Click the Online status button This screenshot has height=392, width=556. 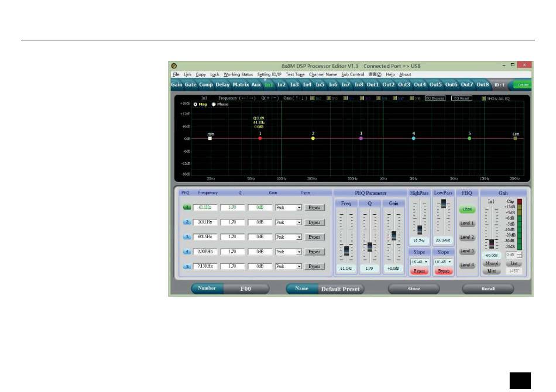pyautogui.click(x=523, y=85)
